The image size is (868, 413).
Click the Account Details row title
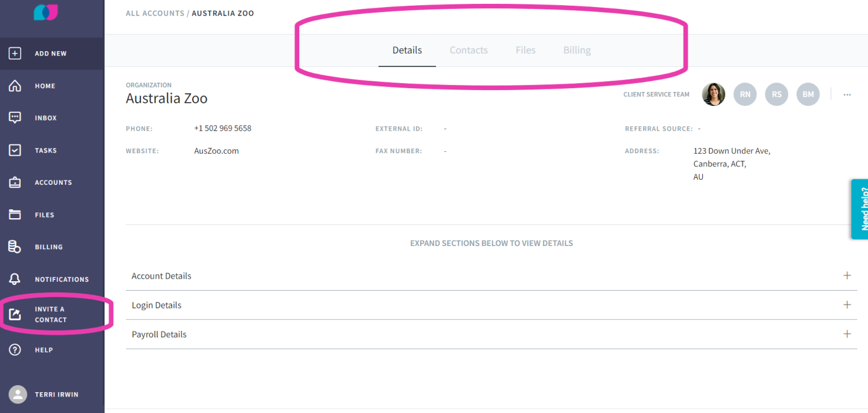pyautogui.click(x=161, y=276)
